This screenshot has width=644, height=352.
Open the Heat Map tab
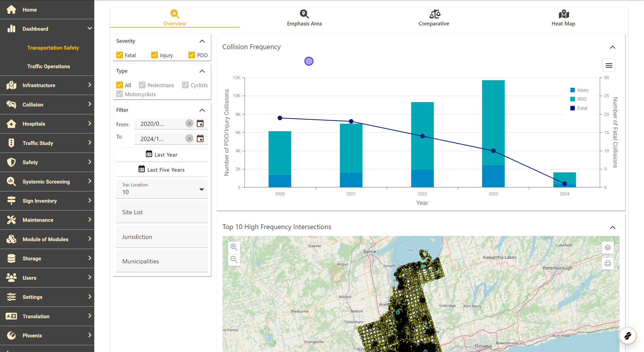563,18
